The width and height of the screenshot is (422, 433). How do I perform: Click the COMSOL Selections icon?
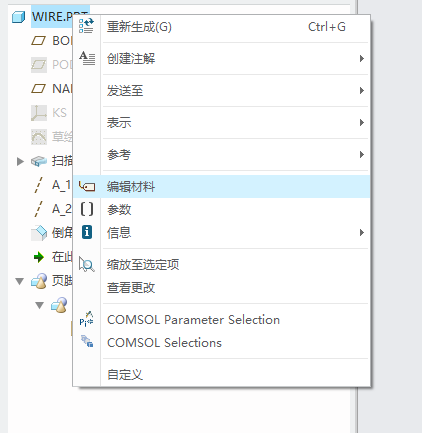point(87,342)
